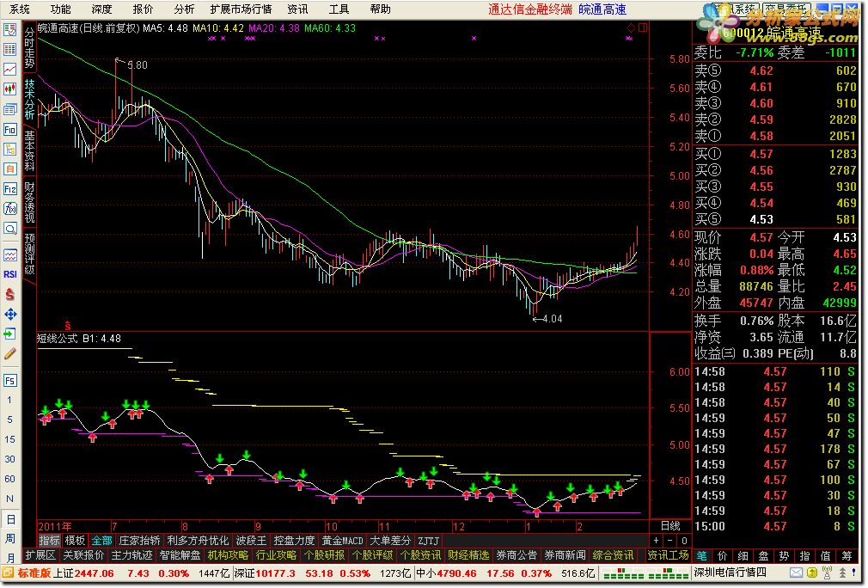Switch to 分时走势 vertical tab
Viewport: 868px width, 588px height.
tap(29, 48)
